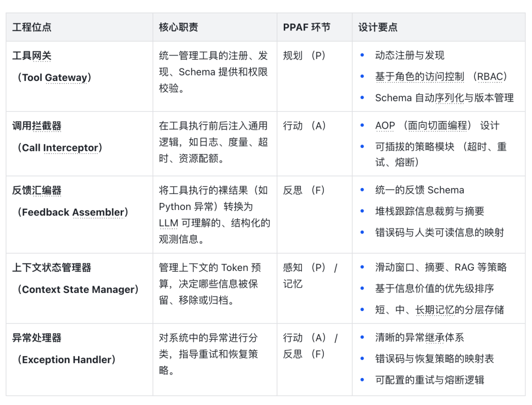Click the 调用拦截器 row title
532x405 pixels.
point(37,126)
